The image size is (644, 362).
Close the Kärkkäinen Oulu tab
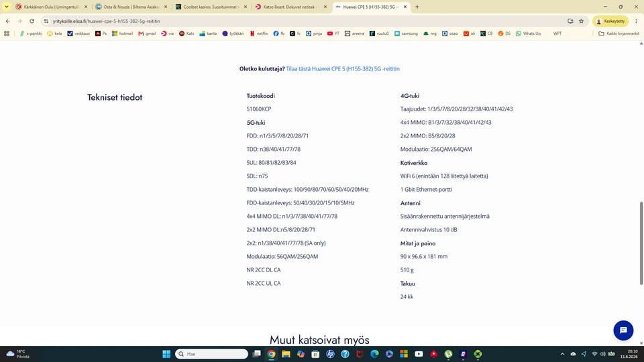86,7
